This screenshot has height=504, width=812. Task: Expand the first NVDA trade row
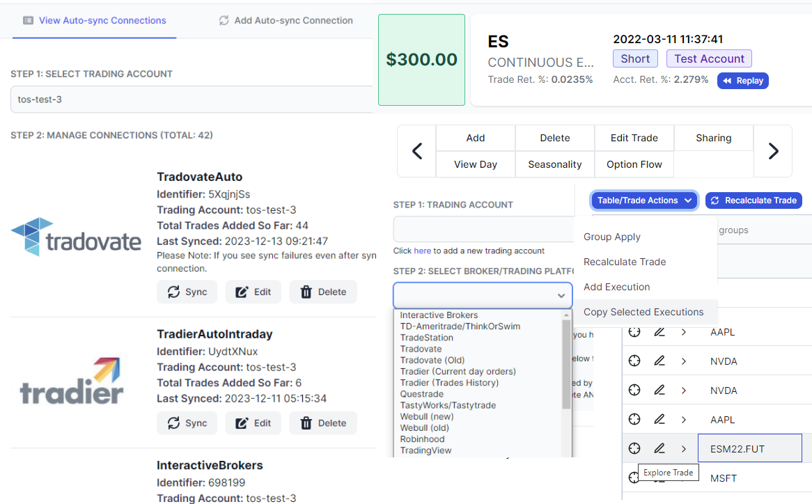pos(684,361)
